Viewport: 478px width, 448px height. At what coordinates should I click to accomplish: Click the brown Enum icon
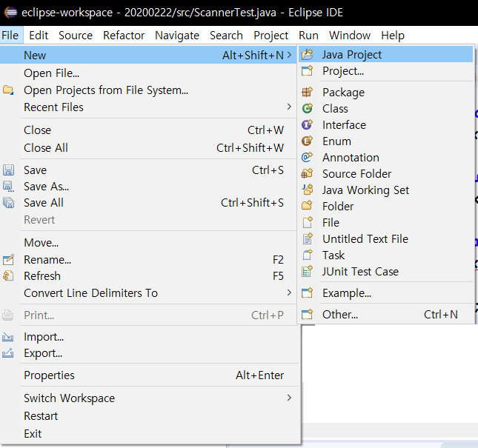(307, 141)
